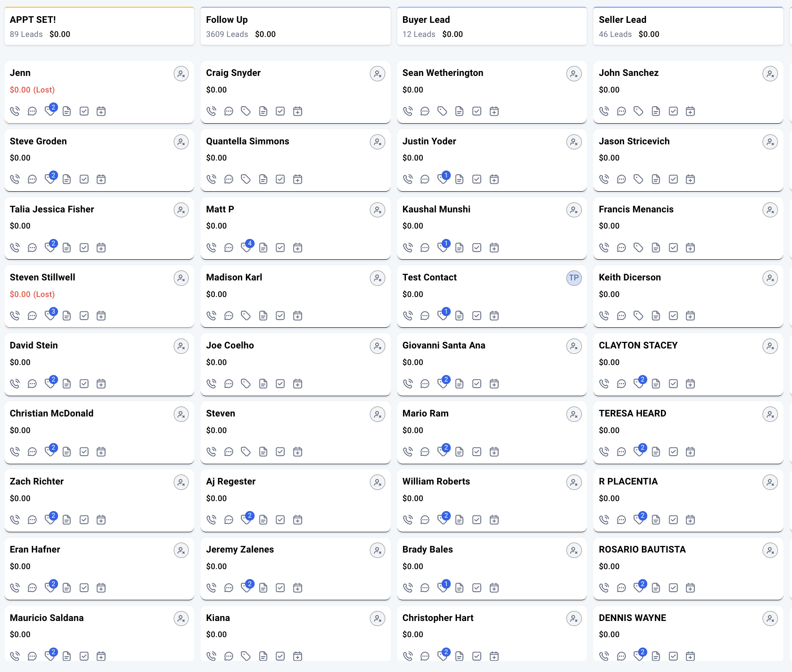Open the CLAYTON STACEY opportunity name

[638, 345]
